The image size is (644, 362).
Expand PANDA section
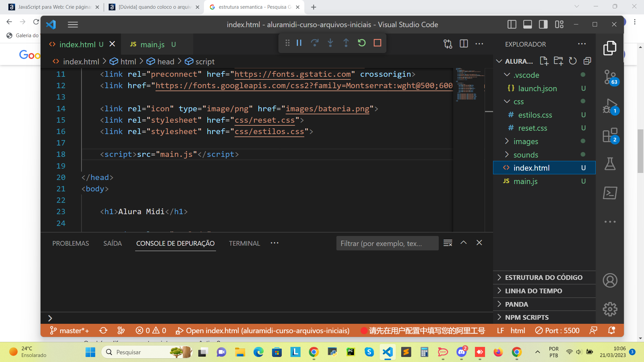pyautogui.click(x=544, y=304)
